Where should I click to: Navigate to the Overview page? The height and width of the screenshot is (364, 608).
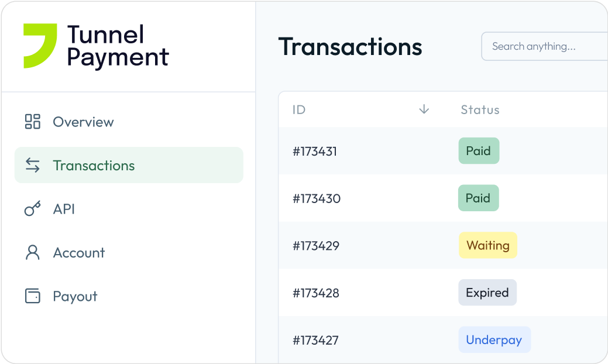click(x=83, y=122)
